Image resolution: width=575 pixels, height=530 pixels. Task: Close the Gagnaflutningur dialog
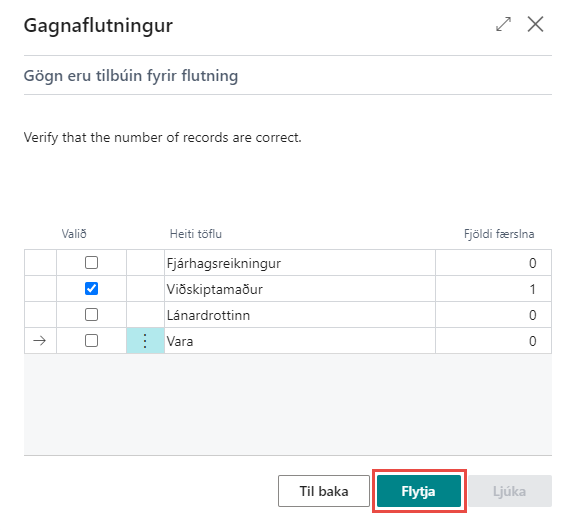pos(535,24)
